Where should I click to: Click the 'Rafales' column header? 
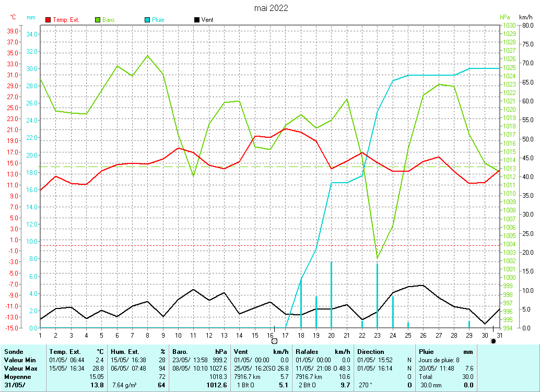(308, 352)
